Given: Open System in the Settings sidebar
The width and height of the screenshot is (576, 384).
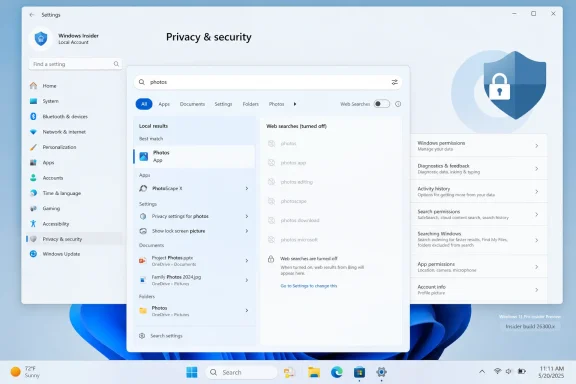Looking at the screenshot, I should [75, 101].
